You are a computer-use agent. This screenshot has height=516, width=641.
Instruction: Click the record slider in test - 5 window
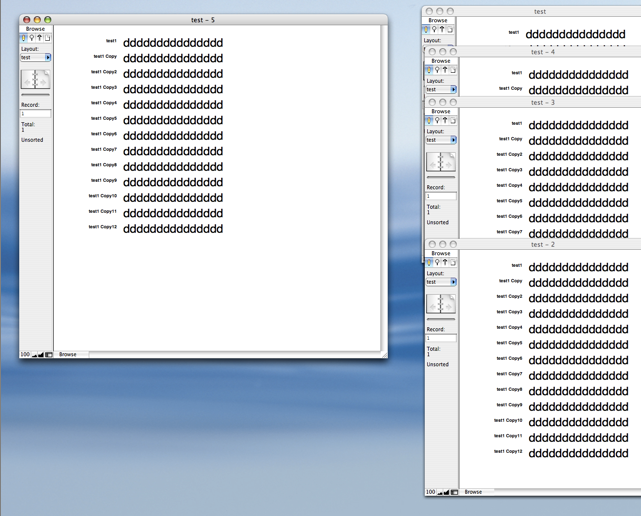pyautogui.click(x=35, y=95)
